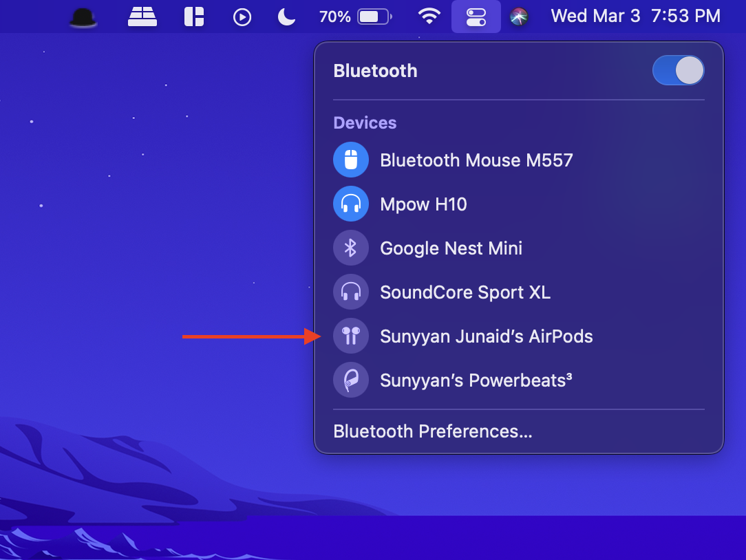Click the AirPods icon for Sunyyan Junaid's AirPods

[x=351, y=336]
